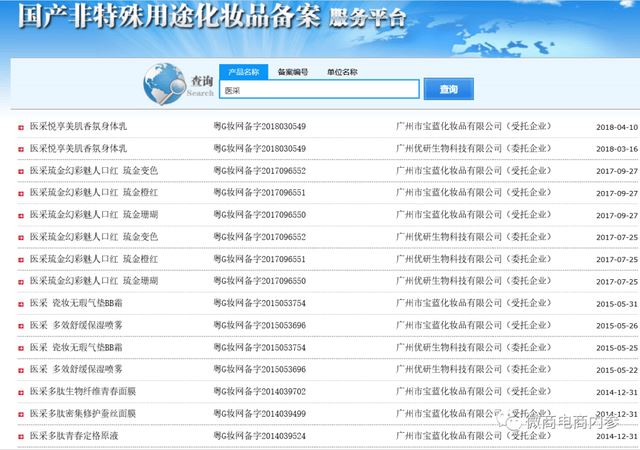Expand the red plus for row dated 2018-03-16
640x450 pixels.
[20, 149]
